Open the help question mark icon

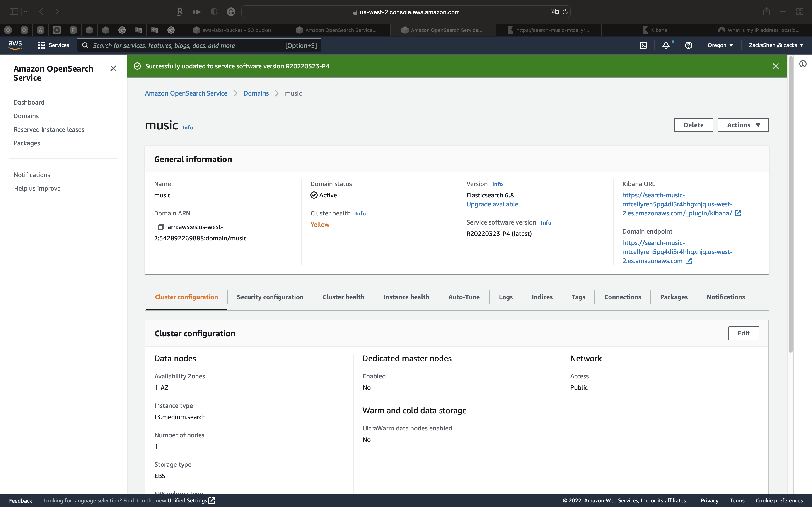click(x=689, y=45)
